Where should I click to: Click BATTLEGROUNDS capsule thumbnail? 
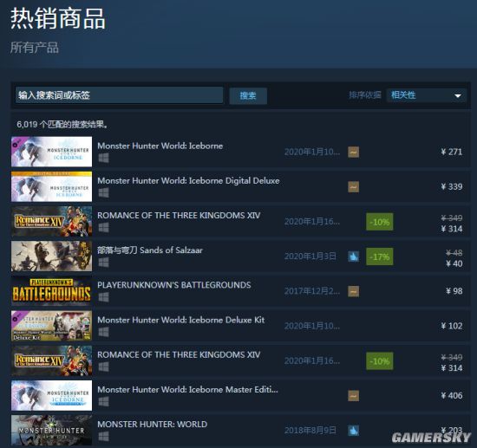tap(51, 291)
